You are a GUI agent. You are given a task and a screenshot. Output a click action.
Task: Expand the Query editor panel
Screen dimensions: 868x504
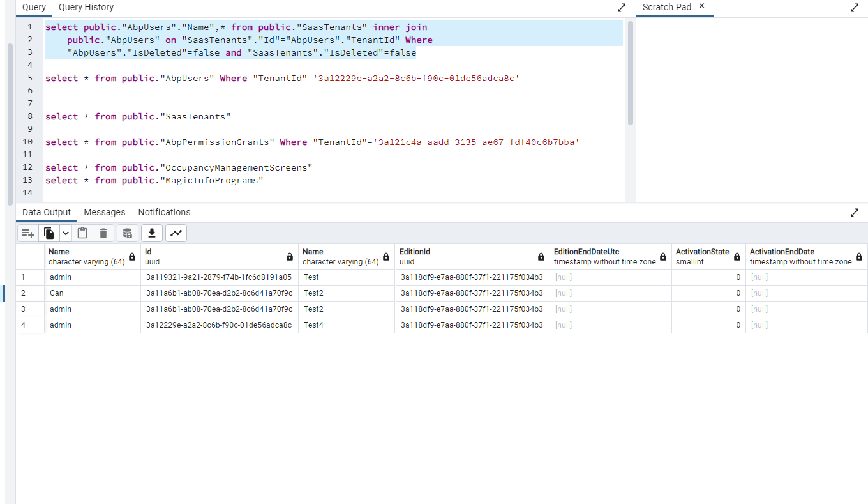click(x=622, y=8)
